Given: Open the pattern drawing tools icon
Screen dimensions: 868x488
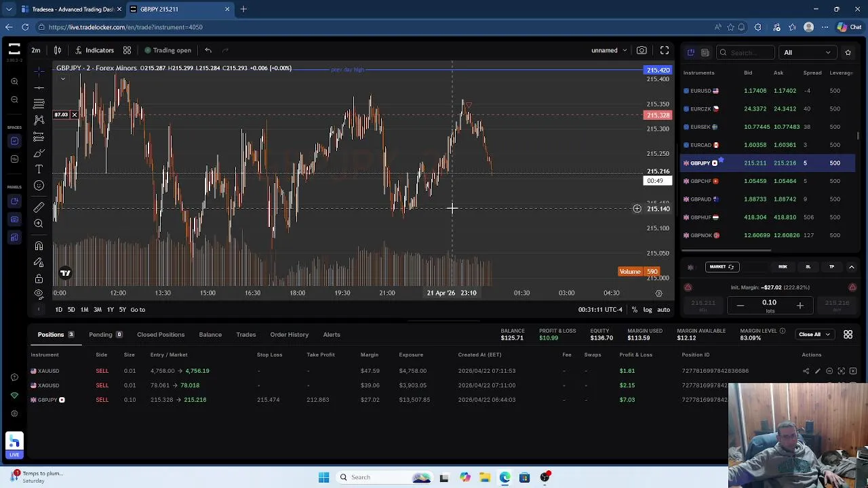Looking at the screenshot, I should tap(39, 120).
